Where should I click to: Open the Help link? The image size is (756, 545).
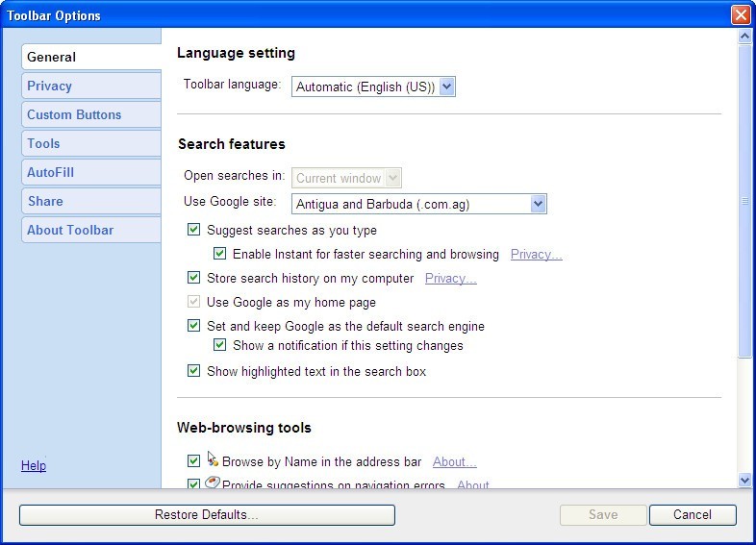coord(34,465)
